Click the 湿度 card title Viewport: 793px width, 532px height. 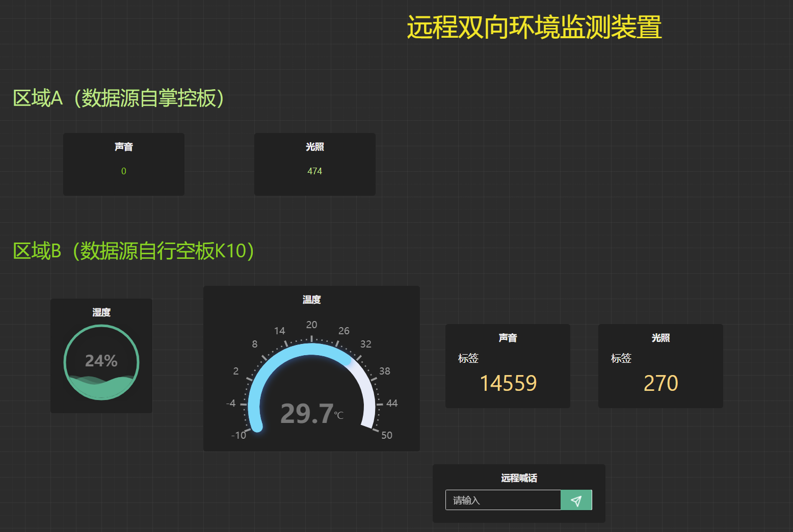[x=101, y=312]
